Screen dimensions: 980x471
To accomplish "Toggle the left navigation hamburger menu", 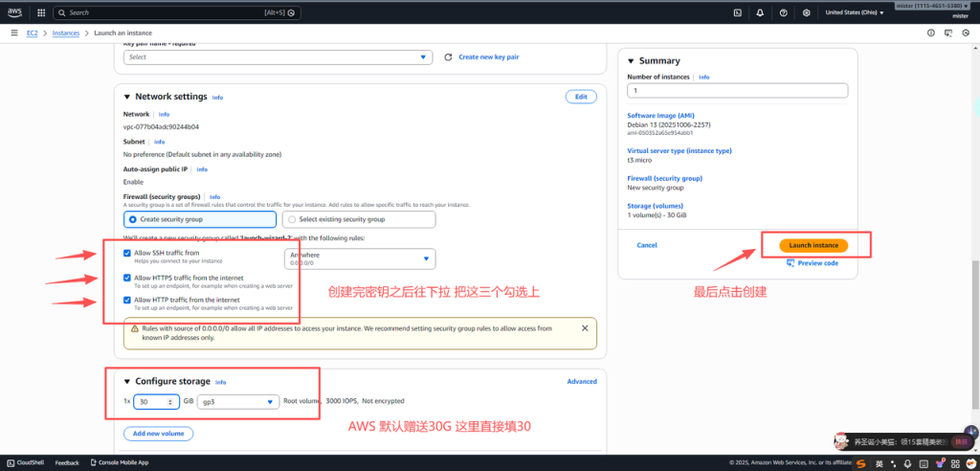I will 13,33.
